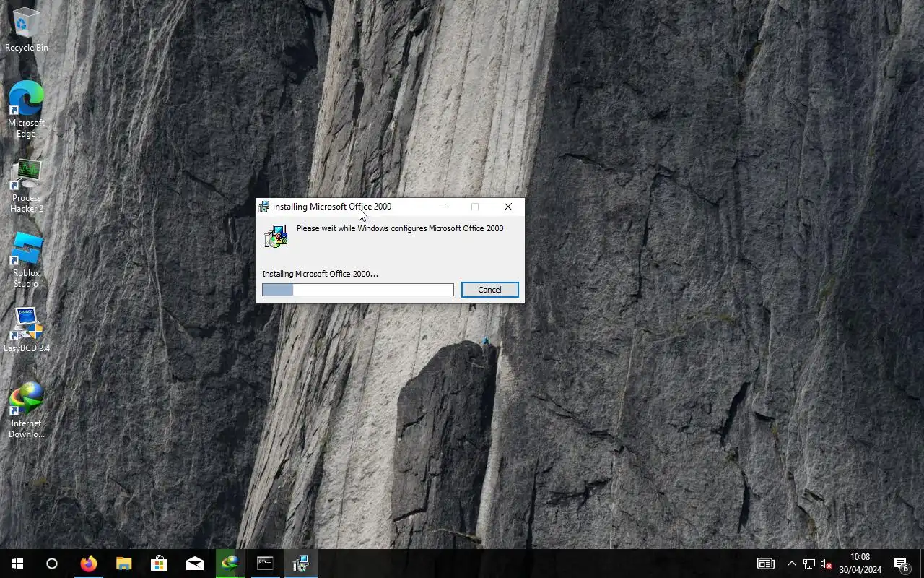Open the Mail app from the taskbar
Image resolution: width=924 pixels, height=578 pixels.
tap(195, 564)
